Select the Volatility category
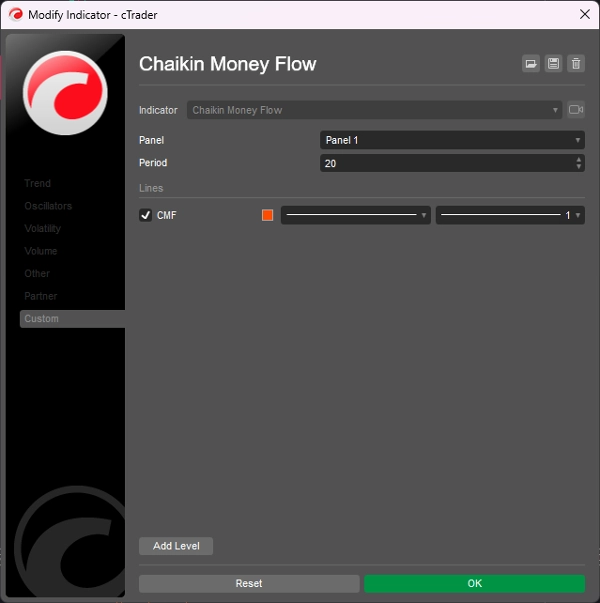 [x=43, y=228]
